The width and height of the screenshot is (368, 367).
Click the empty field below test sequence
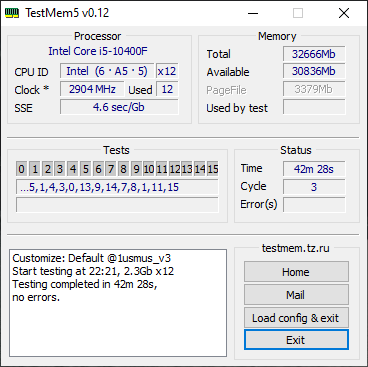click(117, 205)
